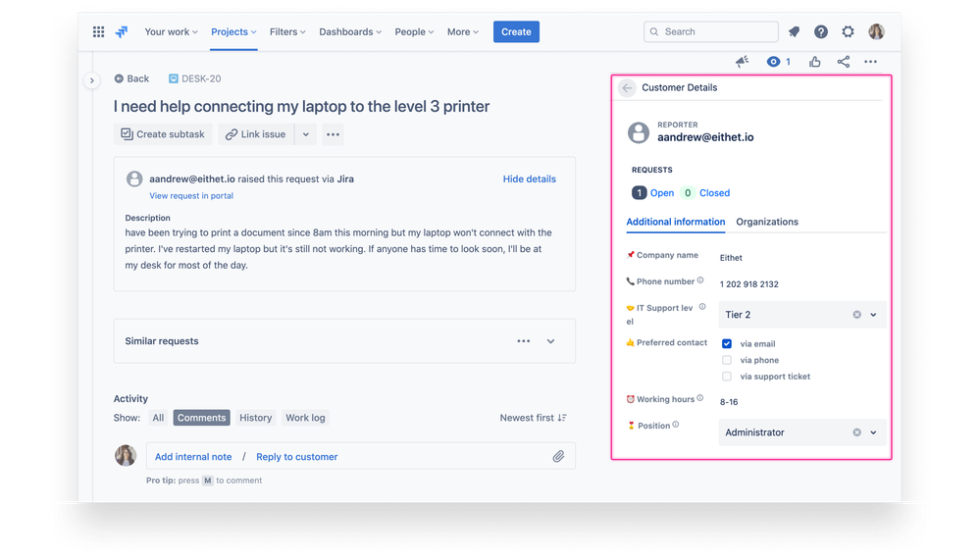Click the Phone number value 1 202 918 2132
The image size is (980, 558).
click(748, 284)
